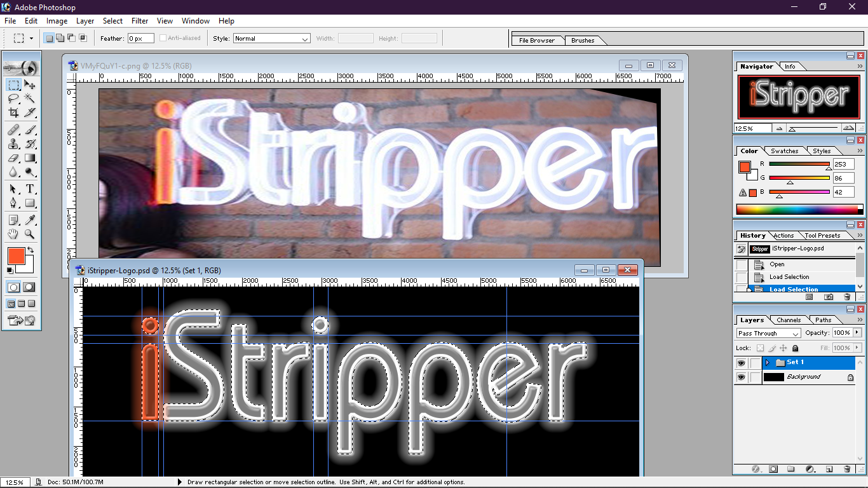Screen dimensions: 868x488
Task: Select the Path Selection arrow tool
Action: [13, 189]
